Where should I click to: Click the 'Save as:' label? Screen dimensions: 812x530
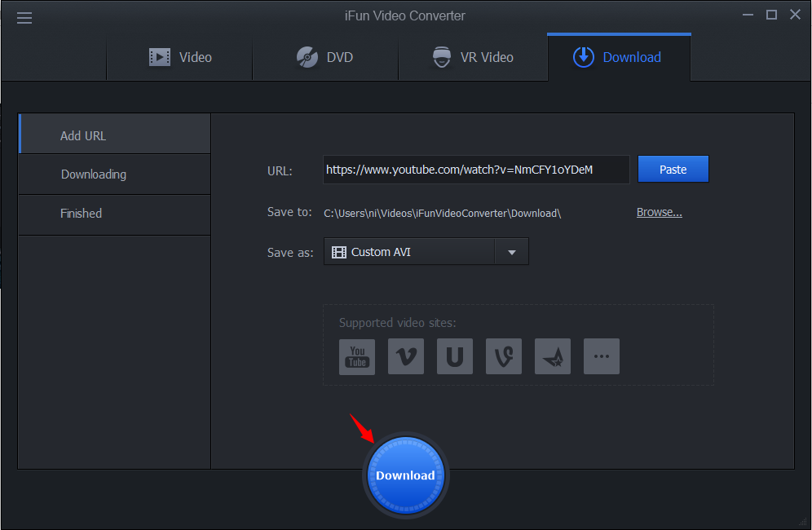click(290, 253)
